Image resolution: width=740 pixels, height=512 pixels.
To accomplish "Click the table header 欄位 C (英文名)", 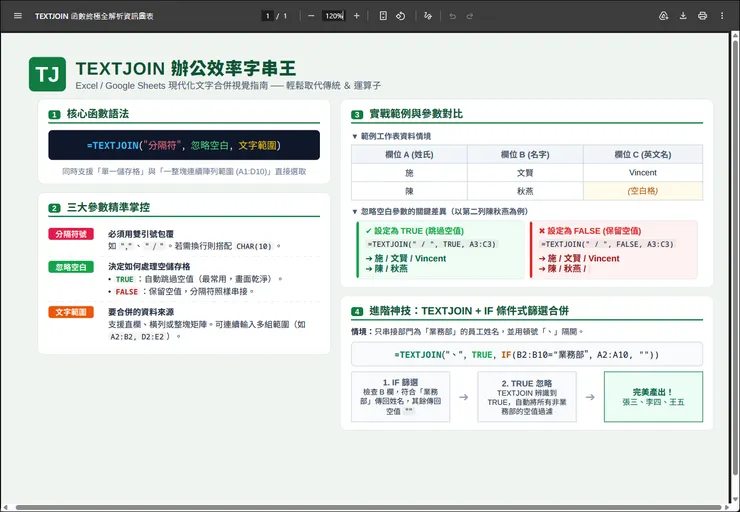I will (643, 154).
